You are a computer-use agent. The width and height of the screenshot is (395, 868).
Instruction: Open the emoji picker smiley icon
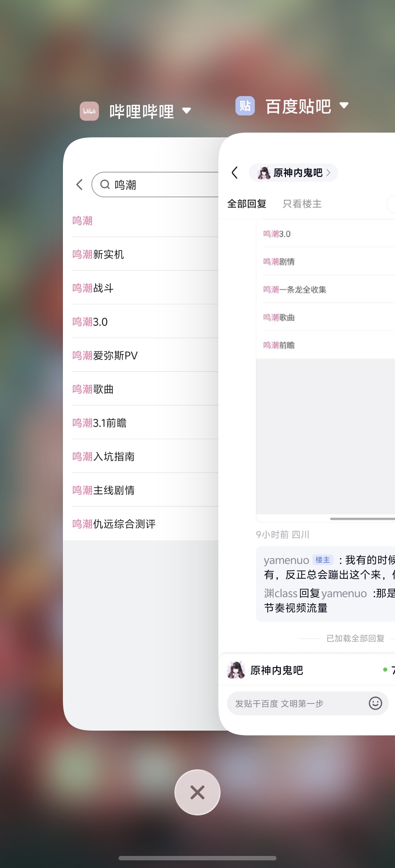[375, 703]
